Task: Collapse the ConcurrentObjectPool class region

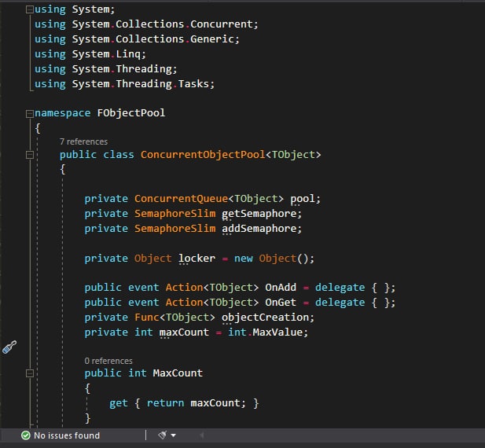Action: click(30, 155)
